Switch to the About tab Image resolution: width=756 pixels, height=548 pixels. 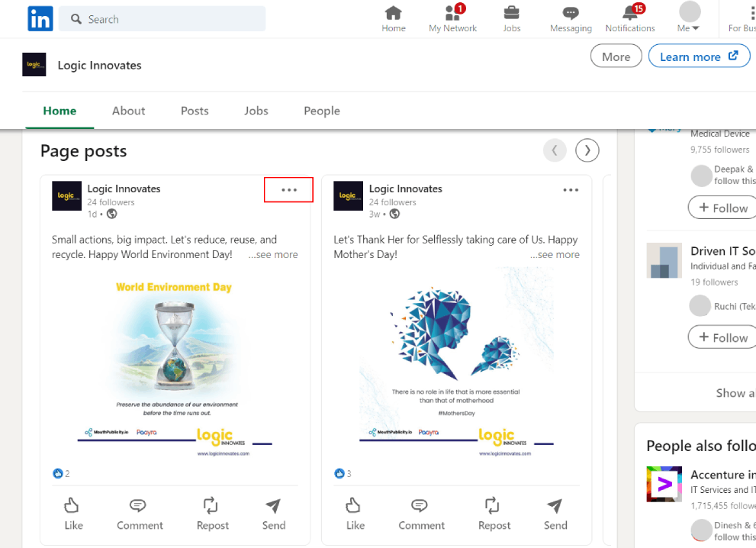point(128,111)
